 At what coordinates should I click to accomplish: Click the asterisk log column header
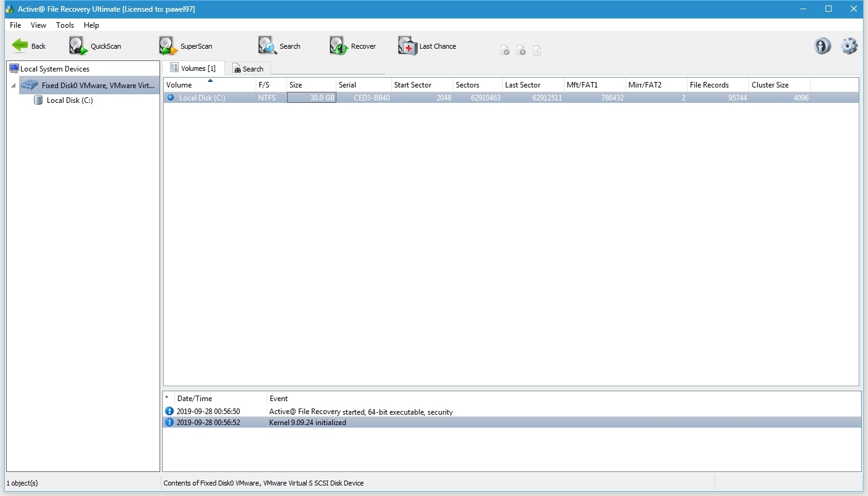(168, 399)
